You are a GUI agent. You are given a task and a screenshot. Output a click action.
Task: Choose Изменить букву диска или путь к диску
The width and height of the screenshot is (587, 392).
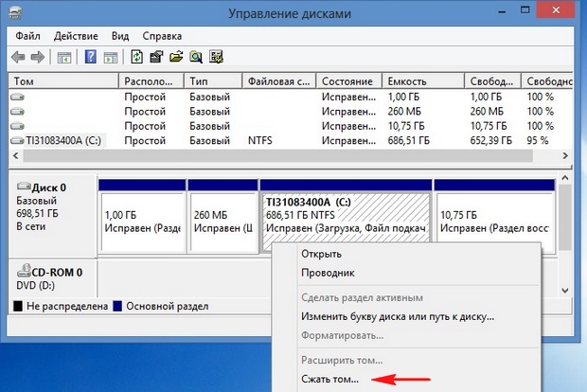[x=406, y=316]
